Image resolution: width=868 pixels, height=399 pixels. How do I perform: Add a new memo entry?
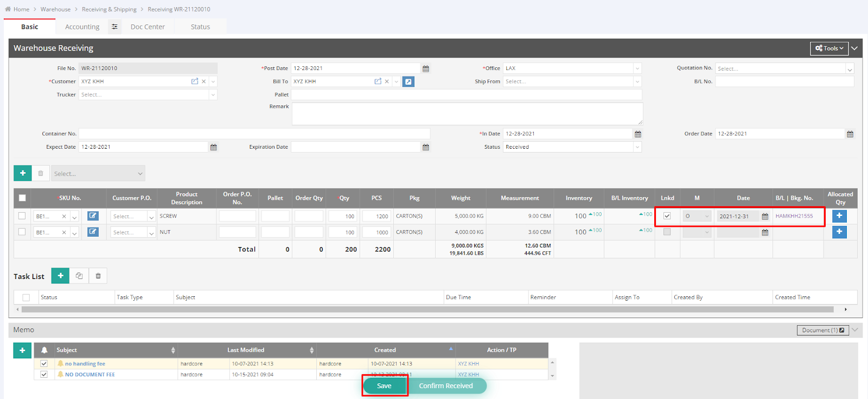22,350
